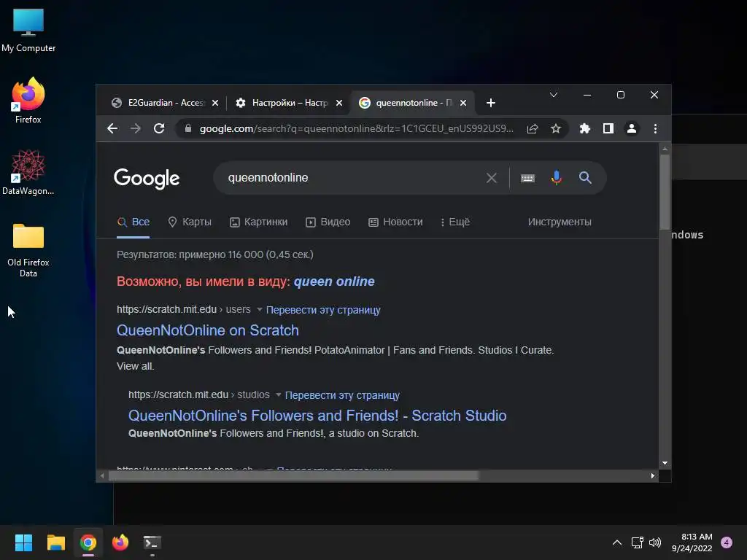Open the network tray icon

click(x=637, y=542)
